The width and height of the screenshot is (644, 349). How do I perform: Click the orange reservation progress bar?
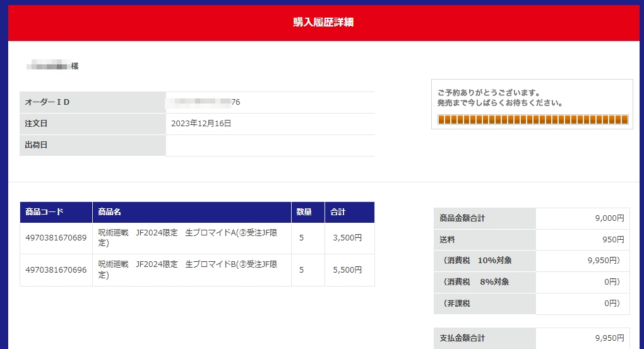pyautogui.click(x=533, y=119)
